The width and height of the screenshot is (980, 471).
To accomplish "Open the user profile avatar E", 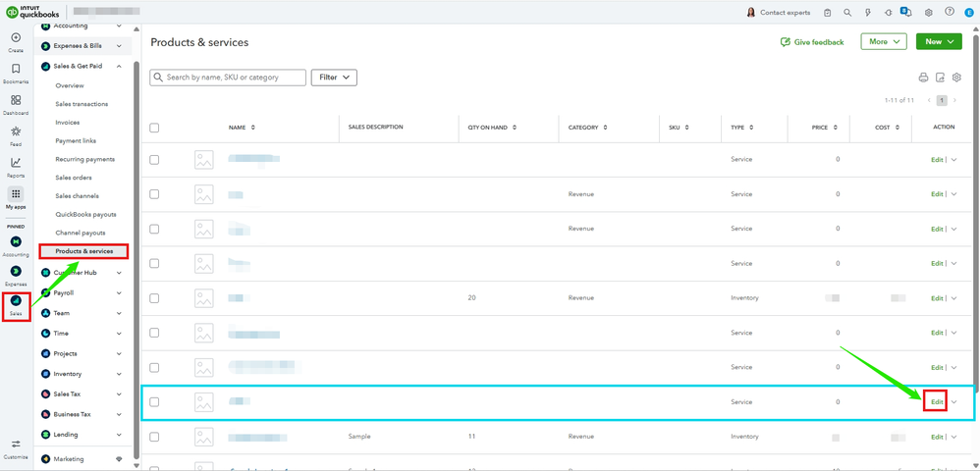I will (x=969, y=13).
